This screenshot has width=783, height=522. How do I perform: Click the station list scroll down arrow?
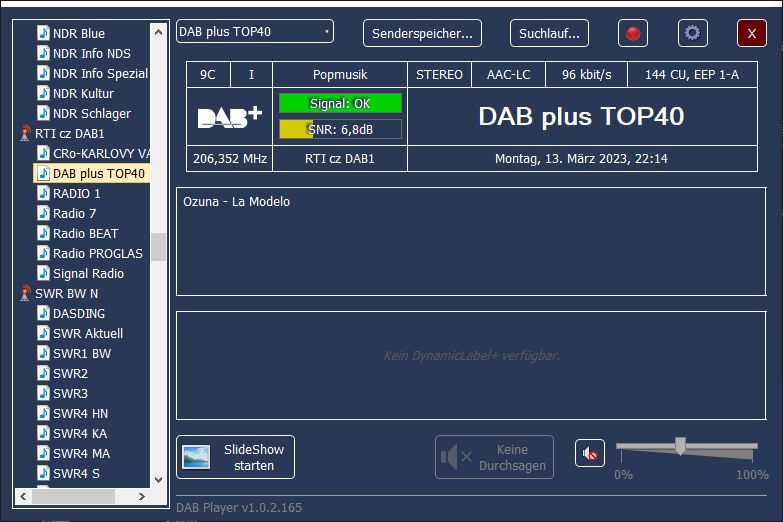(x=158, y=476)
